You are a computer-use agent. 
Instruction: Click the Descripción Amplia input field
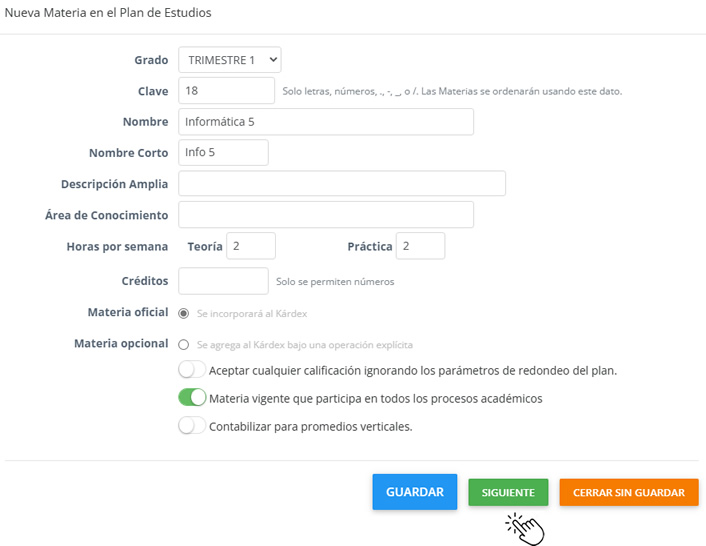tap(341, 184)
